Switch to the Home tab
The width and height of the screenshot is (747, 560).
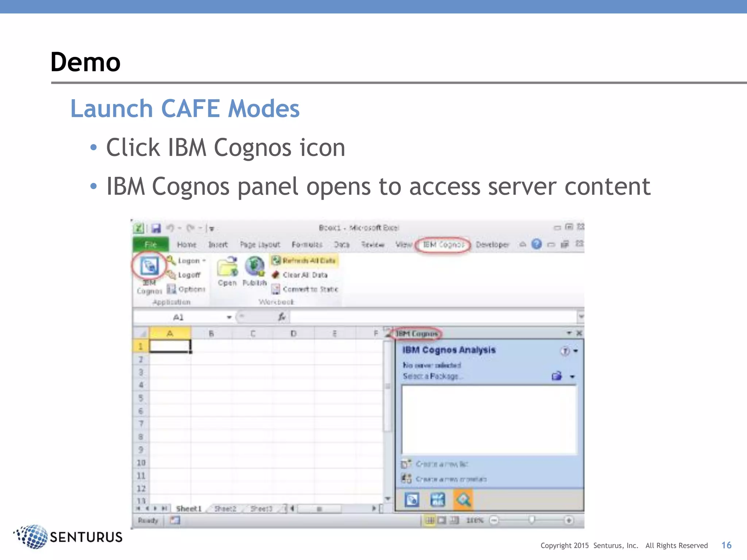[x=187, y=244]
